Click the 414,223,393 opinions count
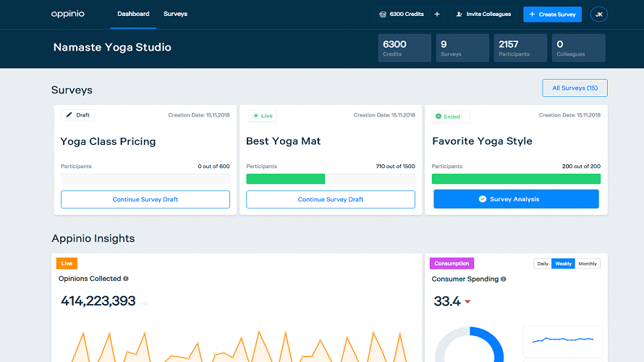This screenshot has width=644, height=362. pyautogui.click(x=98, y=300)
